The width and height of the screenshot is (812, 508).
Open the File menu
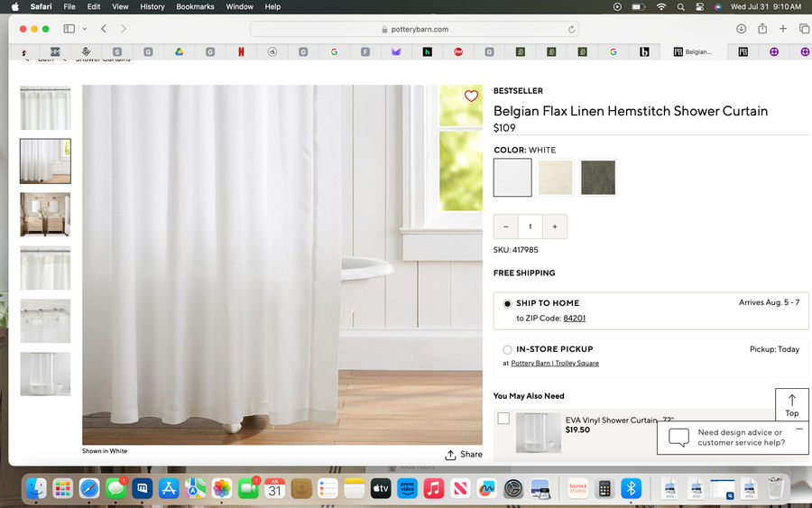point(69,6)
